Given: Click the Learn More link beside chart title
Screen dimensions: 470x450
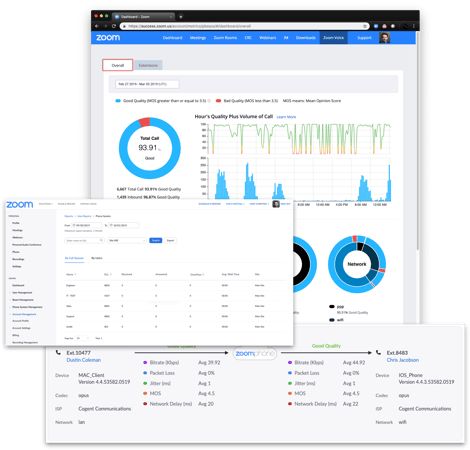Looking at the screenshot, I should click(x=286, y=117).
